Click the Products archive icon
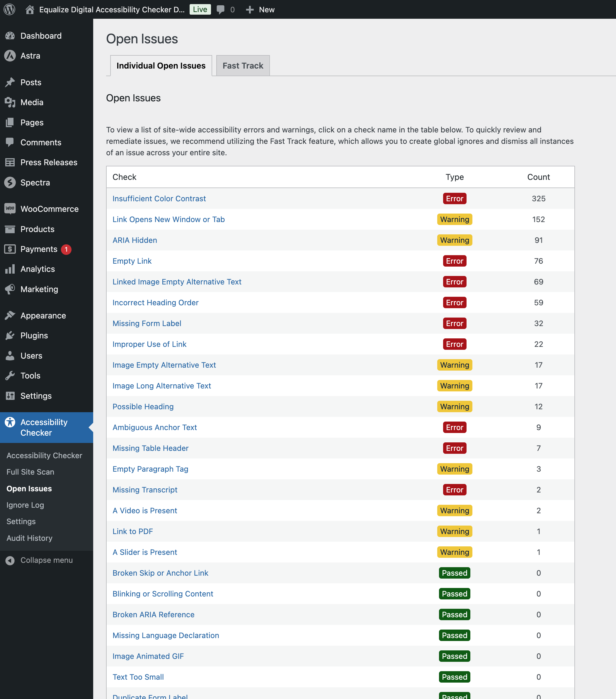 (10, 229)
